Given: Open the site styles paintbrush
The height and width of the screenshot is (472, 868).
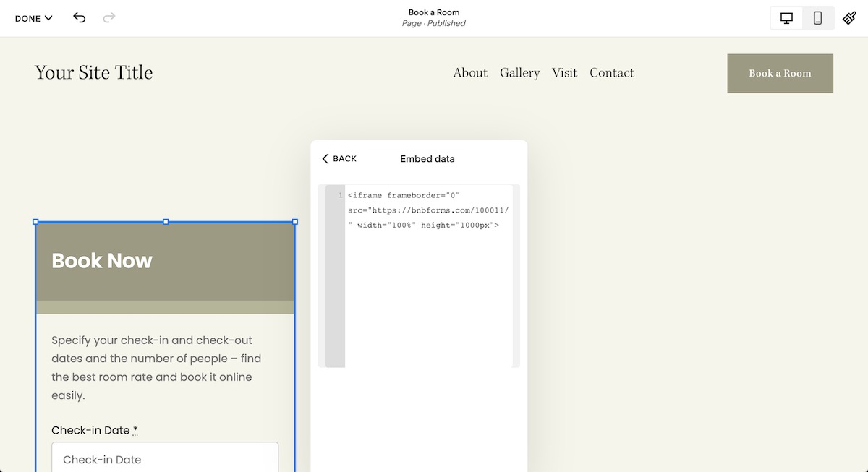Looking at the screenshot, I should [850, 18].
